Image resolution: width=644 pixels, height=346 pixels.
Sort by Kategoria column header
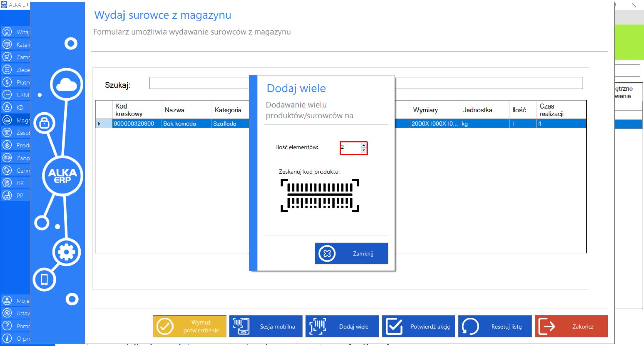coord(230,110)
